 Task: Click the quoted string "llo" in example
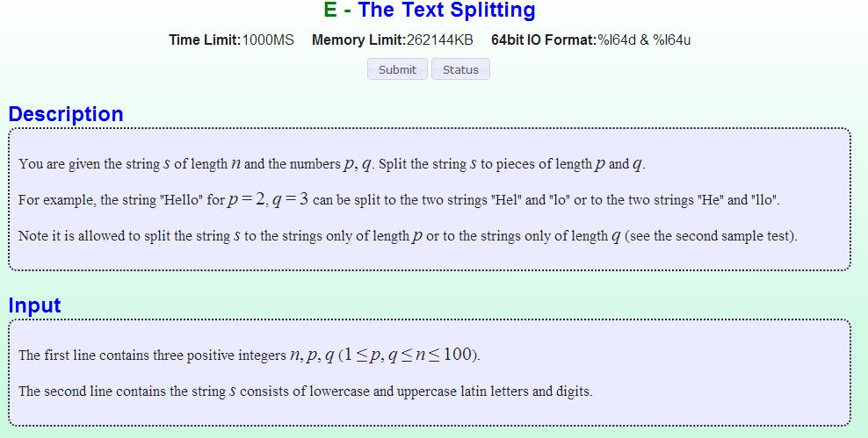point(765,200)
